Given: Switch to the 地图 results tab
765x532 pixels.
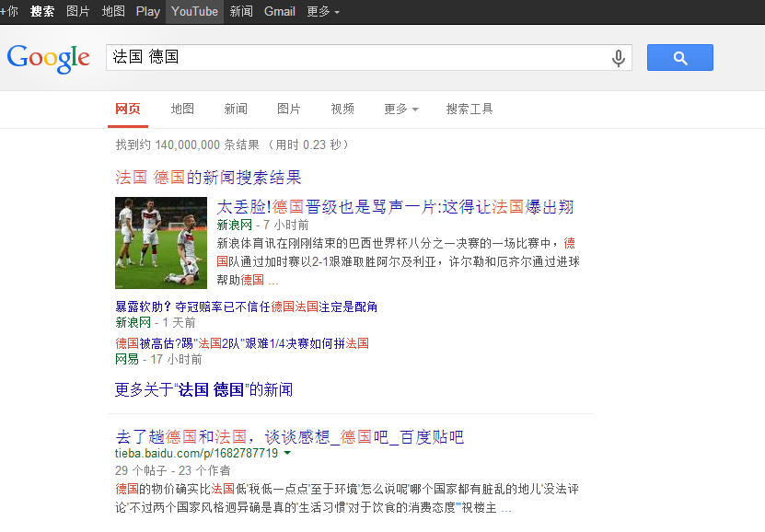Looking at the screenshot, I should pyautogui.click(x=182, y=109).
